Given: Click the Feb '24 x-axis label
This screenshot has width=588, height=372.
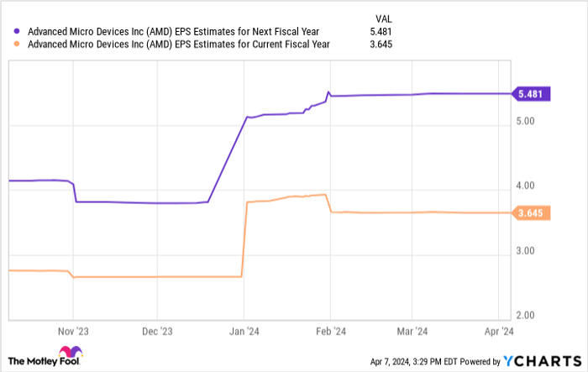Looking at the screenshot, I should 330,331.
